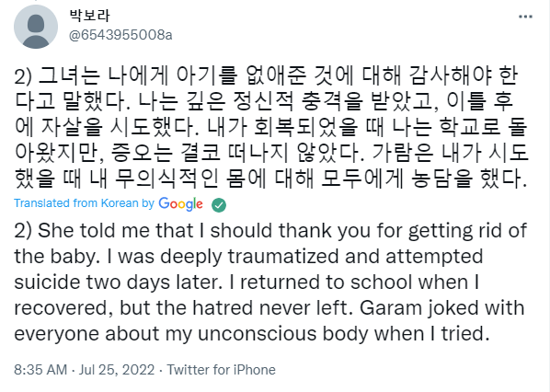
Task: Open the tweet permalink via 8:35 AM
Action: point(40,370)
